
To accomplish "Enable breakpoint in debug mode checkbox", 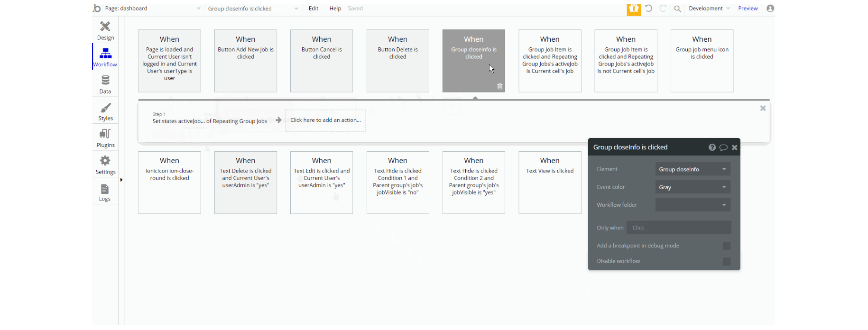I will [x=726, y=246].
